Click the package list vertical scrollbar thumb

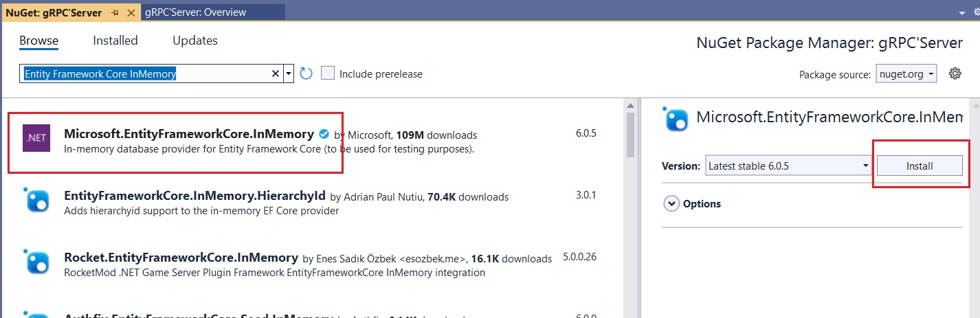pyautogui.click(x=630, y=135)
